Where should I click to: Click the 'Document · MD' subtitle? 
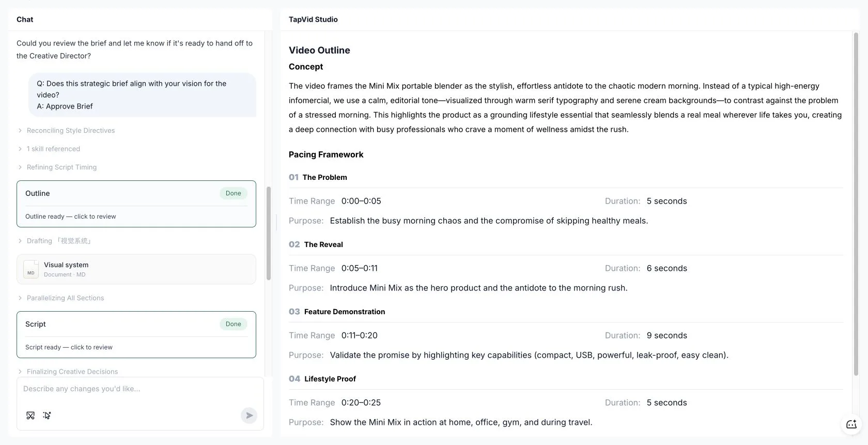tap(65, 274)
